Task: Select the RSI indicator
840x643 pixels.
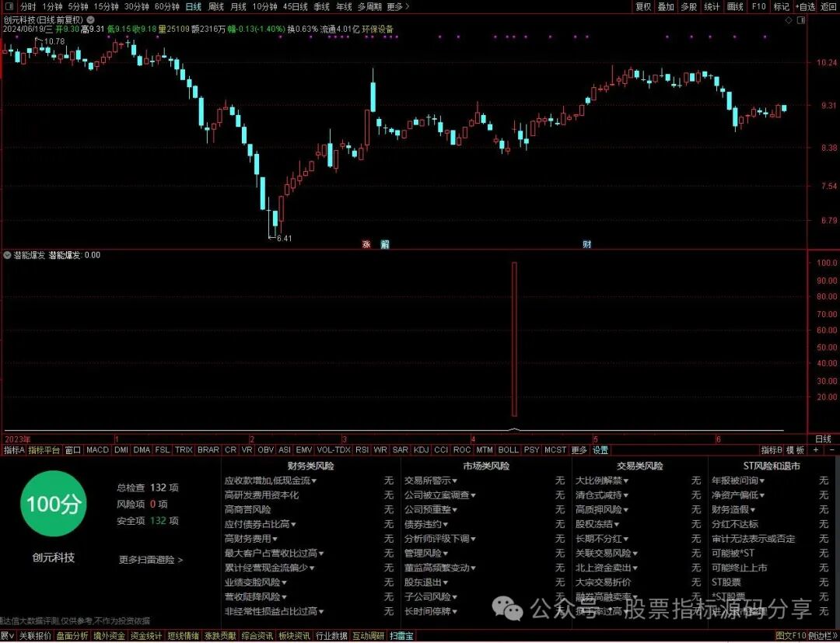Action: (x=362, y=450)
